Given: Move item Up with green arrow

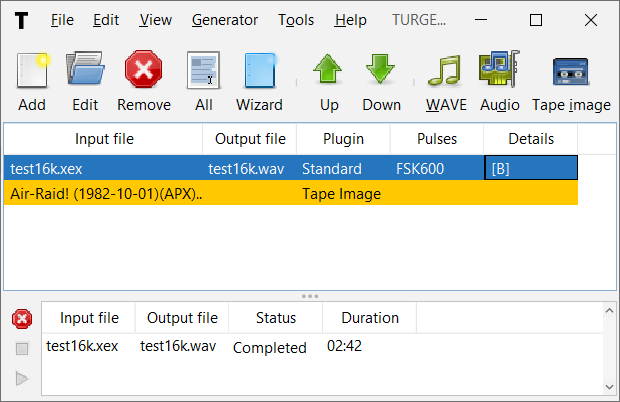Looking at the screenshot, I should point(328,74).
